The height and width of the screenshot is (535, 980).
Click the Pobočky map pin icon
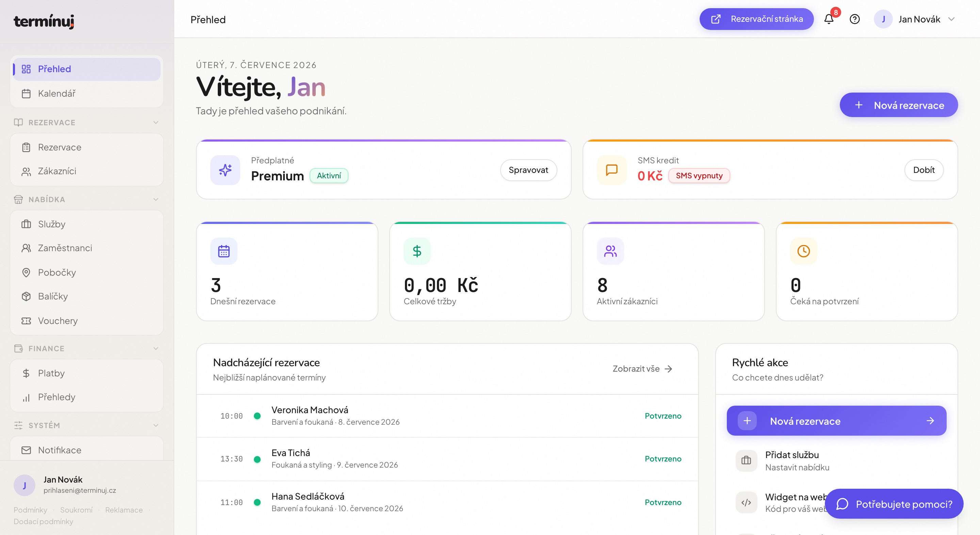pos(26,273)
